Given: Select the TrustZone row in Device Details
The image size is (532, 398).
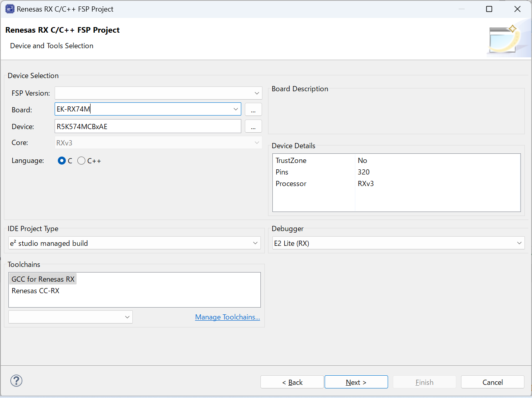Looking at the screenshot, I should pyautogui.click(x=396, y=161).
